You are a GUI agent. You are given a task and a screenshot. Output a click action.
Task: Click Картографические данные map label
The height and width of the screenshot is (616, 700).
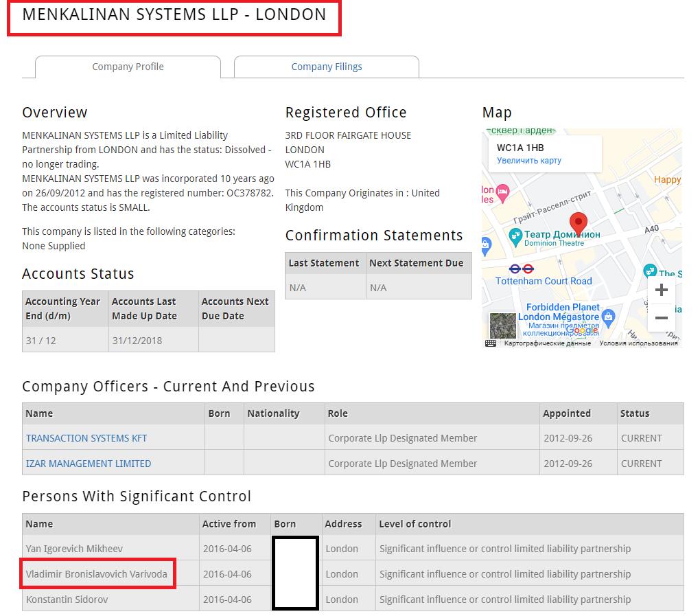548,343
